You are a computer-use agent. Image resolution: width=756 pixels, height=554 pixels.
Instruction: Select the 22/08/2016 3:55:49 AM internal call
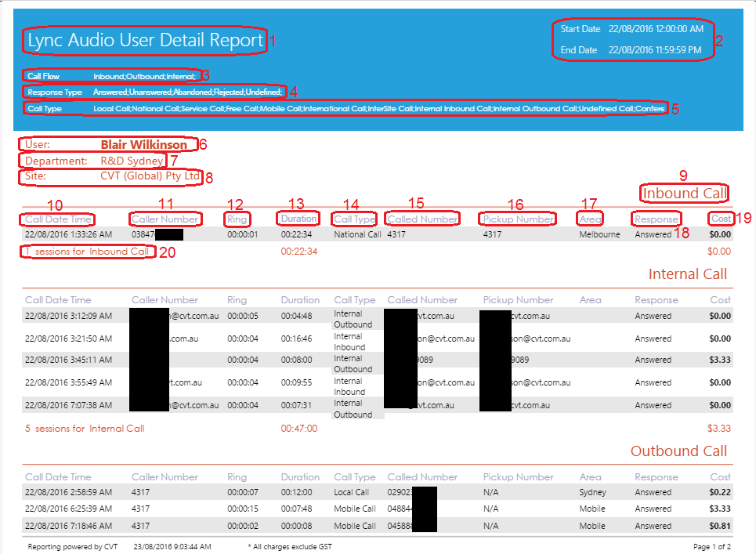[68, 382]
